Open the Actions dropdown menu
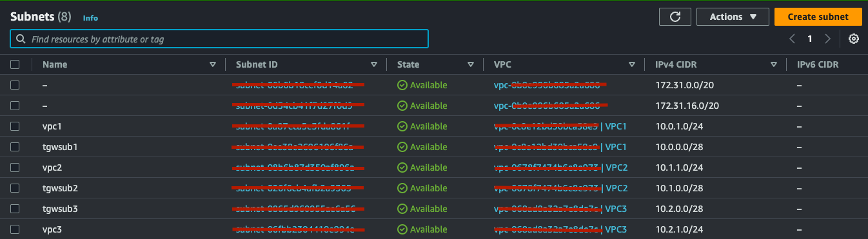Screen dimensions: 868x239 pyautogui.click(x=733, y=17)
